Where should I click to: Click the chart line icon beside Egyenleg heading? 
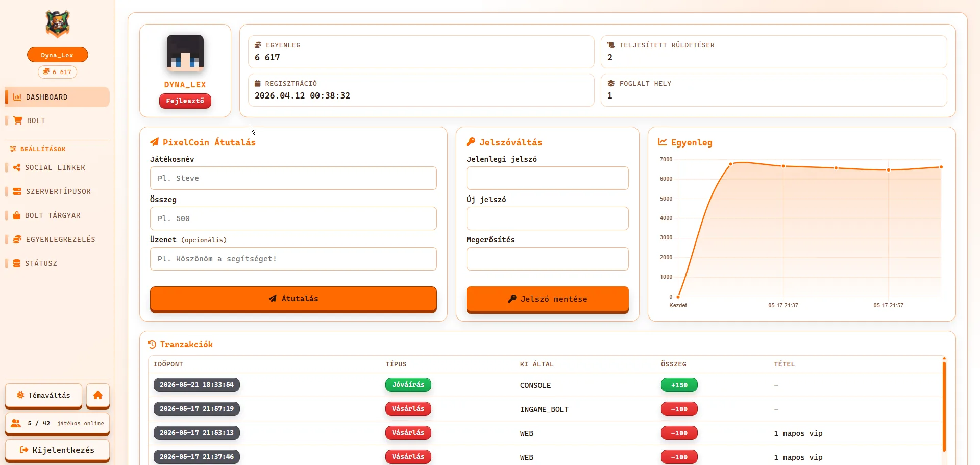(x=663, y=142)
